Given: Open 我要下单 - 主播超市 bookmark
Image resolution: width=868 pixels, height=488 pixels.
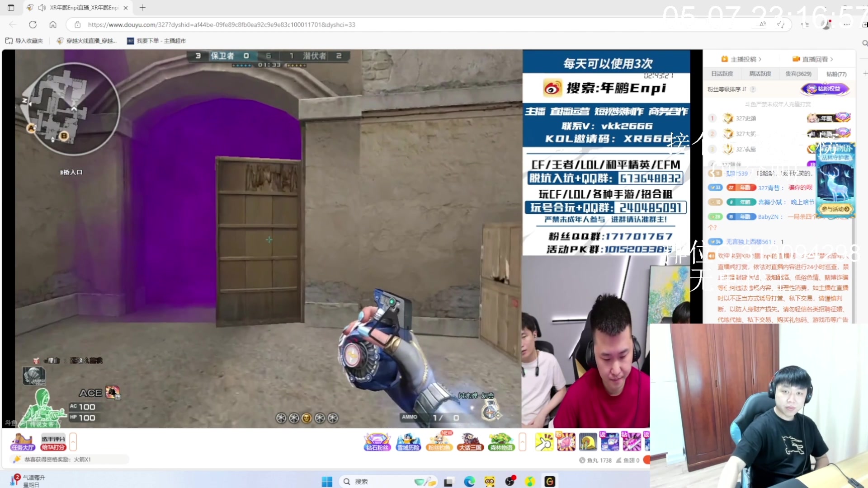Looking at the screenshot, I should [x=156, y=41].
